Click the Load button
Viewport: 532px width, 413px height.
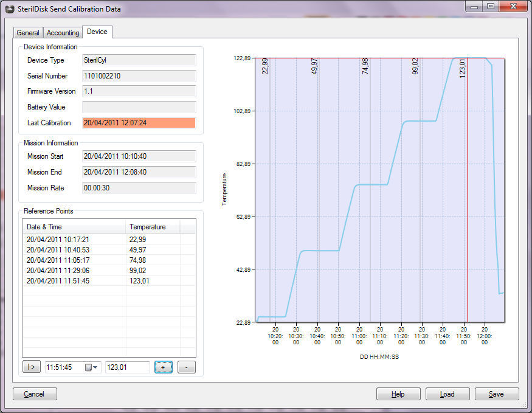coord(447,394)
